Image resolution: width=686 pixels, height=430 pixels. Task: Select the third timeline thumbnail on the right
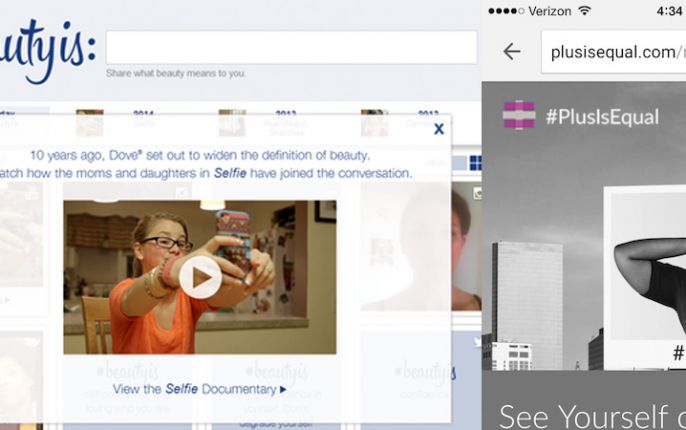375,123
